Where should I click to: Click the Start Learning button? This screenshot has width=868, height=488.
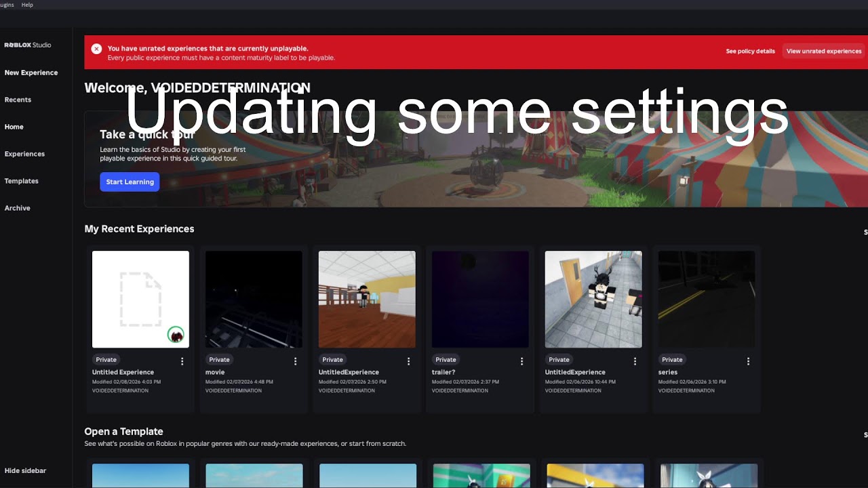pos(130,182)
